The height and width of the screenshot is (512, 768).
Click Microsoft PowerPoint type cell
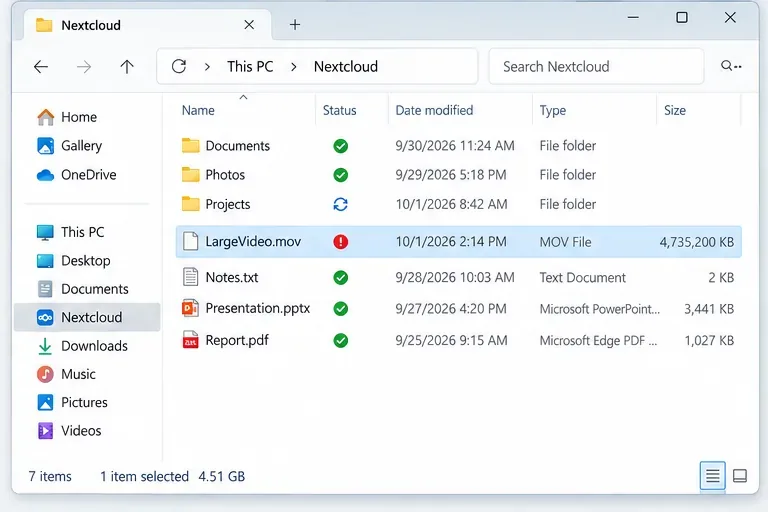[600, 309]
